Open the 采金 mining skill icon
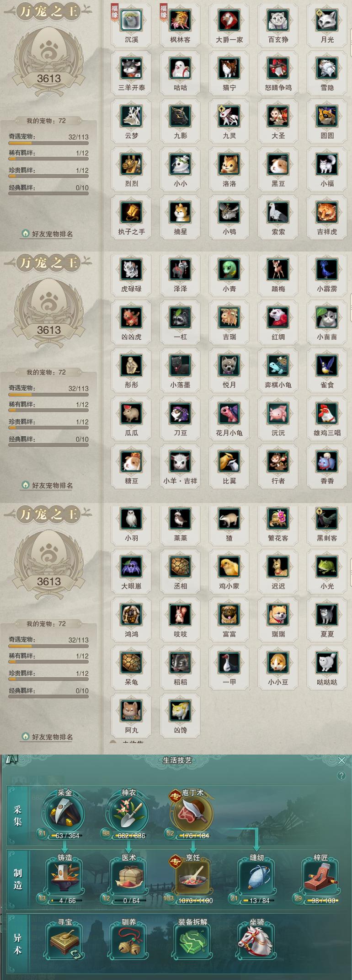The image size is (352, 980). tap(64, 815)
